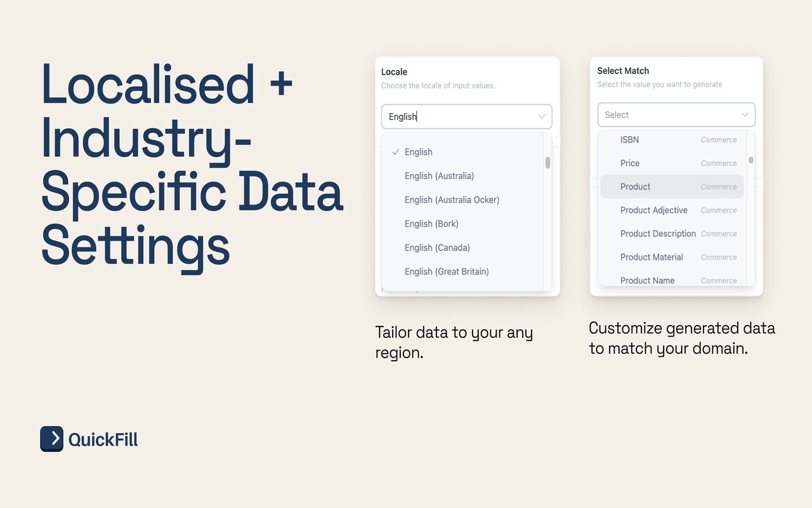Click the checkmark next to English
Viewport: 812px width, 508px height.
395,152
